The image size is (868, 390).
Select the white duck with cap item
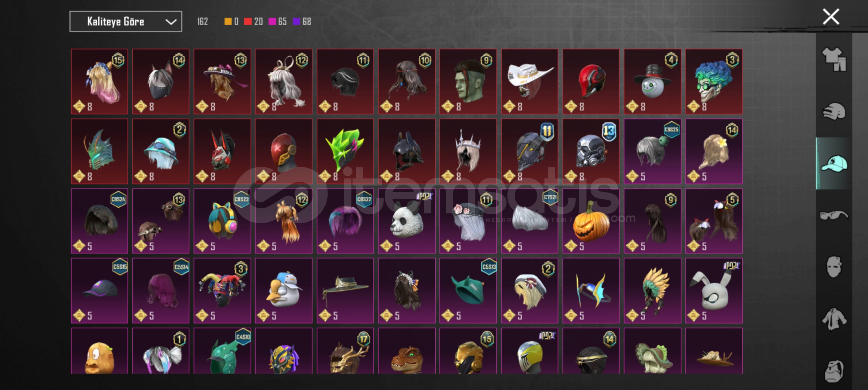click(284, 290)
